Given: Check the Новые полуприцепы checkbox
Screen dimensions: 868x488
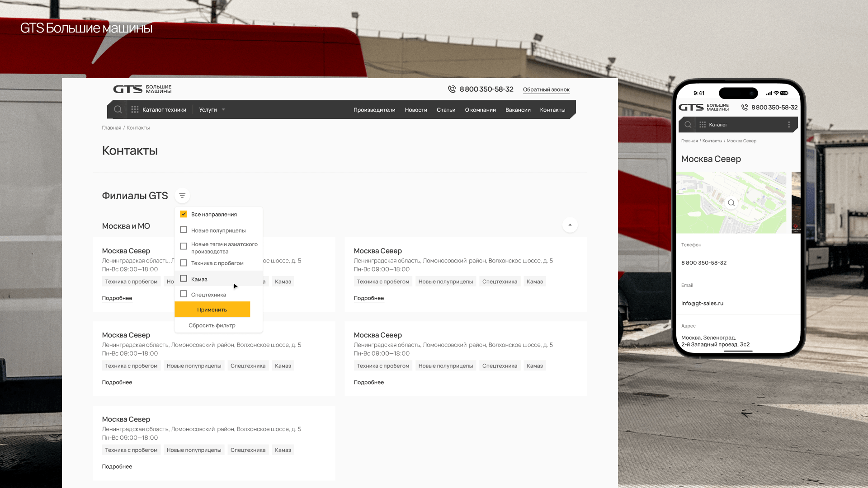Looking at the screenshot, I should tap(184, 230).
